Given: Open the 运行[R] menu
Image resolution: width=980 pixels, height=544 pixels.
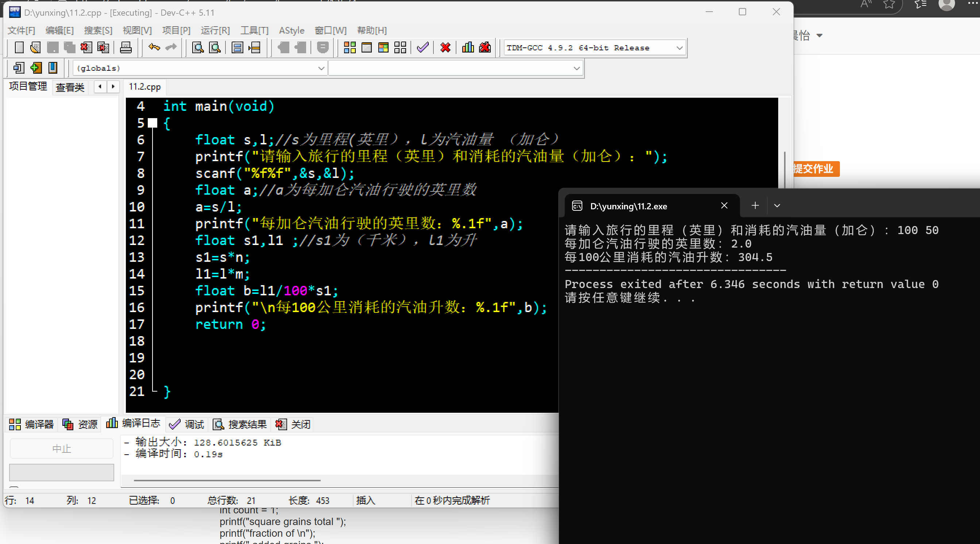Looking at the screenshot, I should click(x=215, y=30).
